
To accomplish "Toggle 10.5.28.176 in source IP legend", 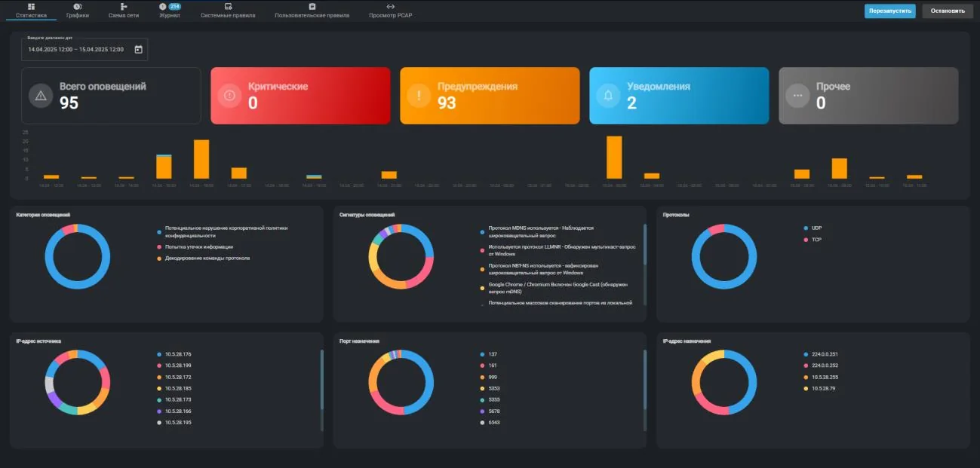I will click(174, 354).
